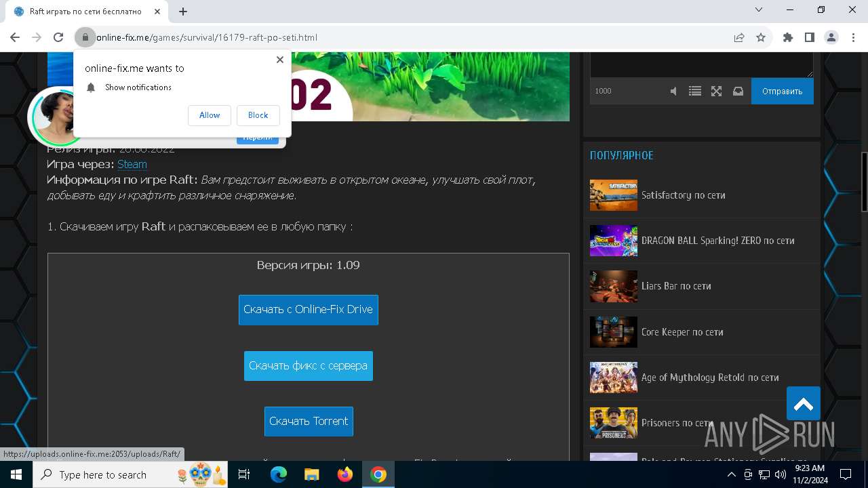Select the Dragon Ball game thumbnail
The image size is (868, 488).
tap(614, 241)
